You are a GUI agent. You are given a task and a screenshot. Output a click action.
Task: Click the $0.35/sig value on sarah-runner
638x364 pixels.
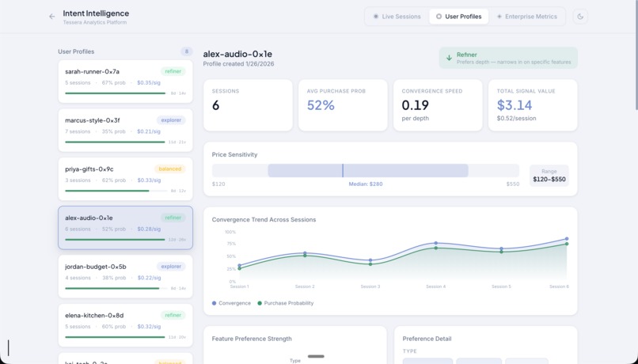click(149, 83)
